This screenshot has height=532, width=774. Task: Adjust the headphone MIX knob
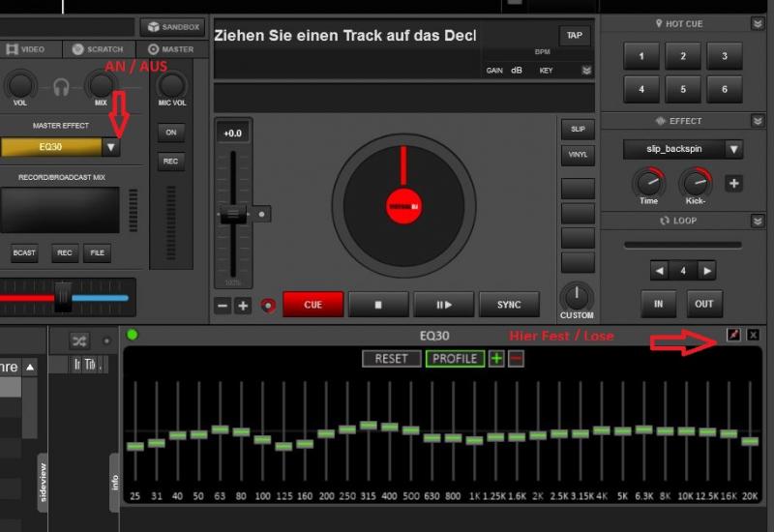coord(101,84)
